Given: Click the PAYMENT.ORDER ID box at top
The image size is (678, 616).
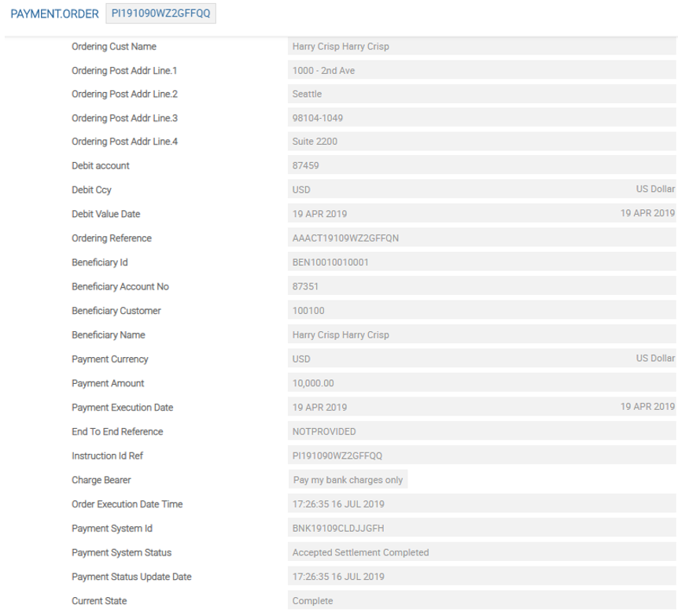Looking at the screenshot, I should (x=160, y=14).
